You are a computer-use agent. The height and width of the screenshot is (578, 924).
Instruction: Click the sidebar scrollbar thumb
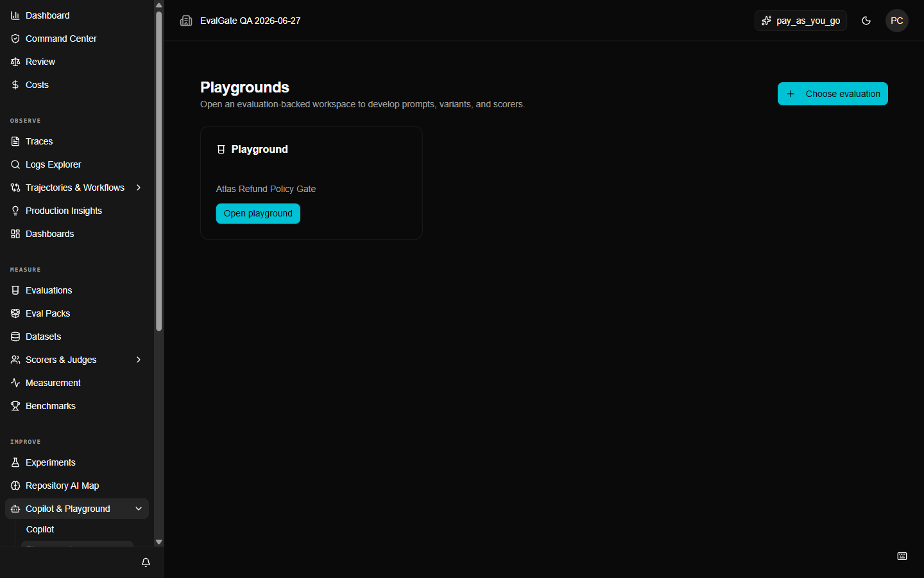158,171
